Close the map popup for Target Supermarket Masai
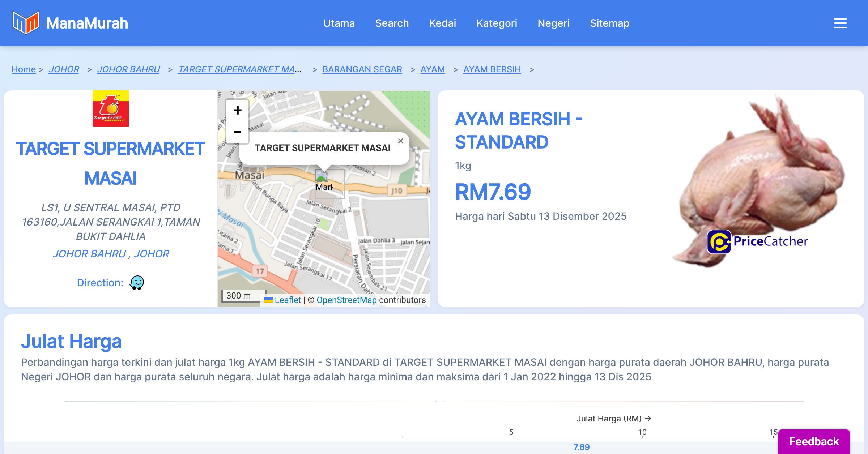 400,141
